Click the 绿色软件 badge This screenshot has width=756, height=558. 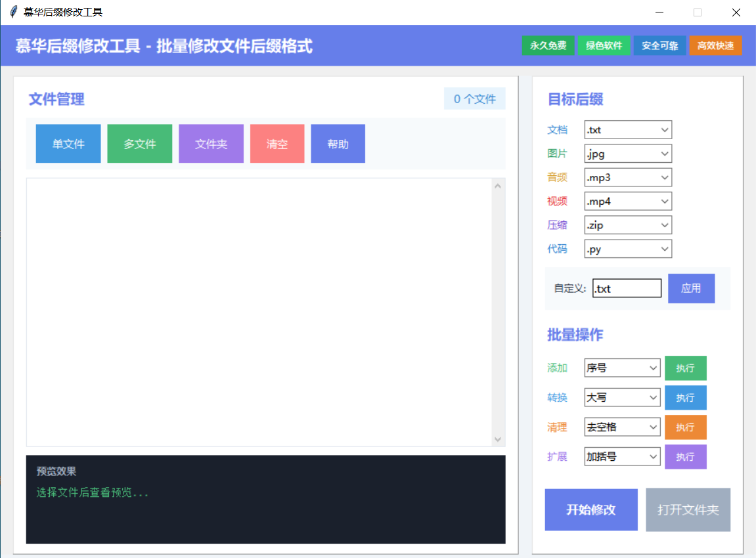[x=604, y=46]
